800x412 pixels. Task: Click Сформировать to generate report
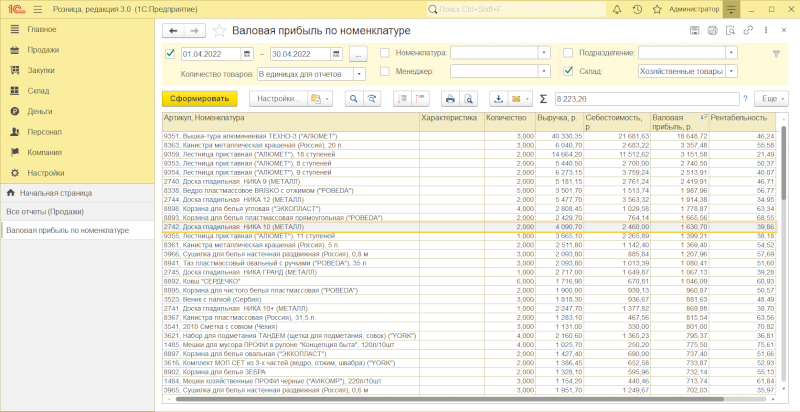point(199,99)
